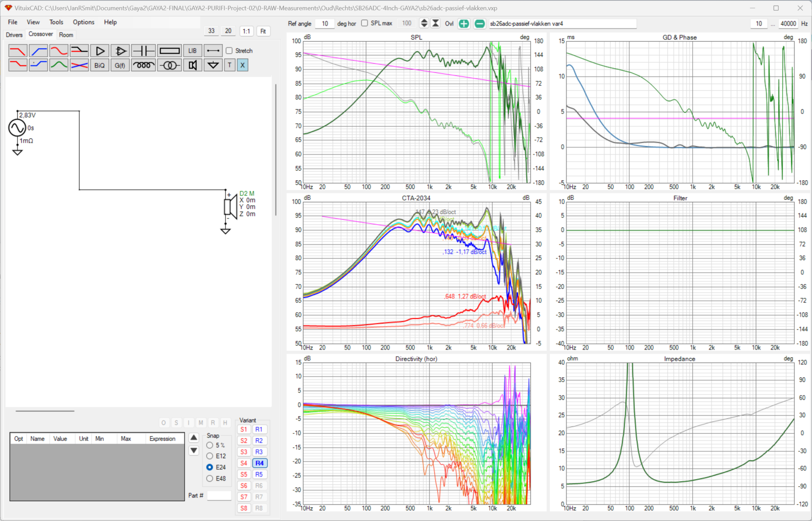The width and height of the screenshot is (812, 521).
Task: Open the File menu
Action: (x=13, y=22)
